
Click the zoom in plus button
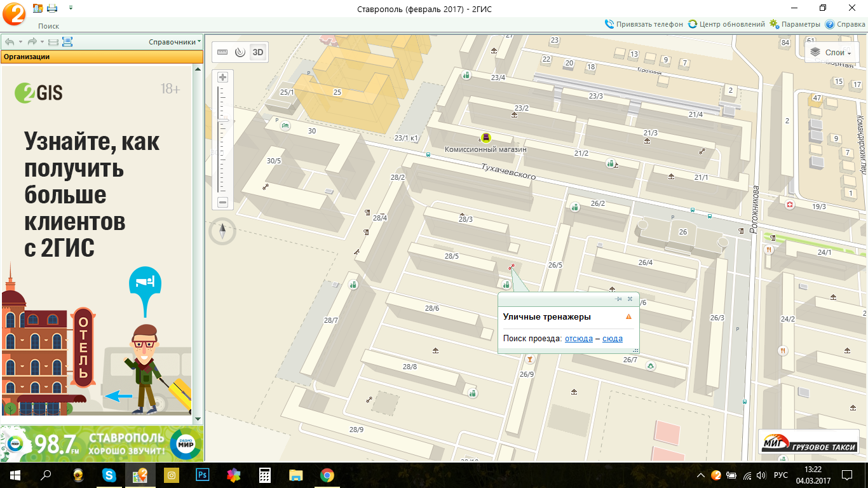[222, 78]
